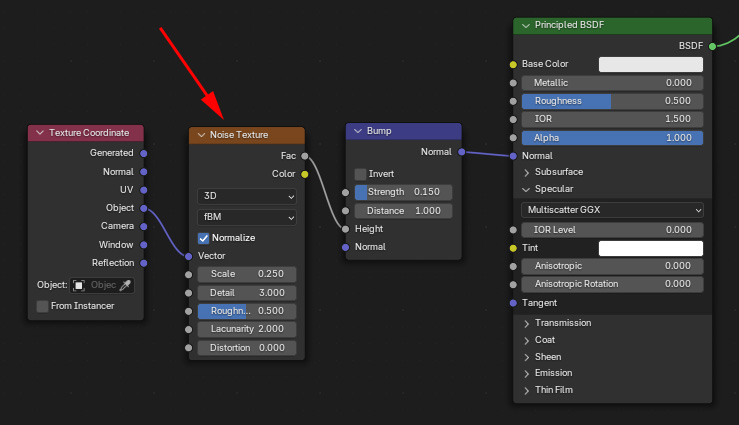
Task: Toggle the From Instancer checkbox
Action: (42, 306)
